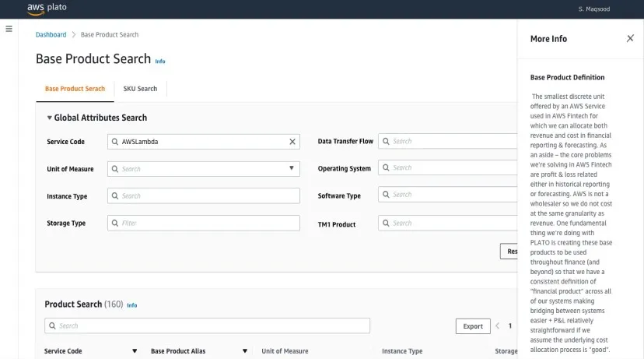Screen dimensions: 644x359
Task: Click the Unit of Measure column header
Action: point(285,350)
